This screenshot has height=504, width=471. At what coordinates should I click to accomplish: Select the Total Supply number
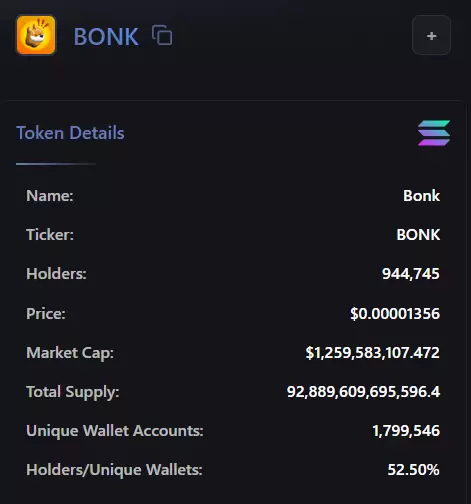tap(363, 392)
